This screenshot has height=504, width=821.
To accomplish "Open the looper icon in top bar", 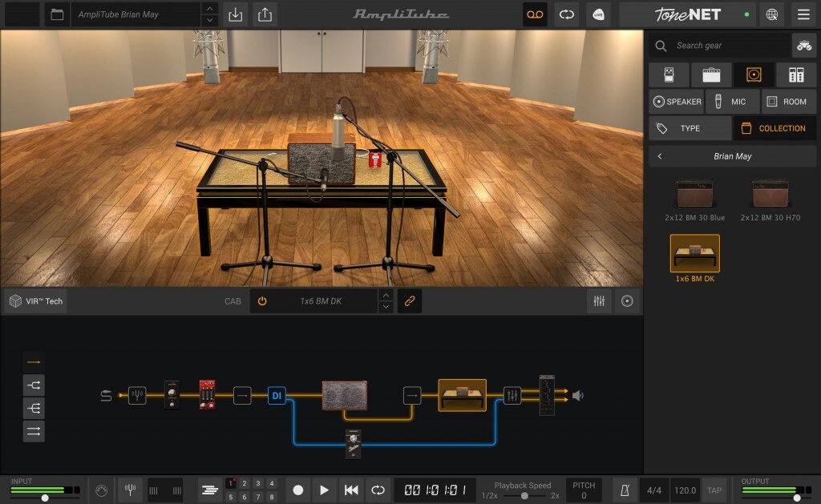I will pyautogui.click(x=567, y=14).
